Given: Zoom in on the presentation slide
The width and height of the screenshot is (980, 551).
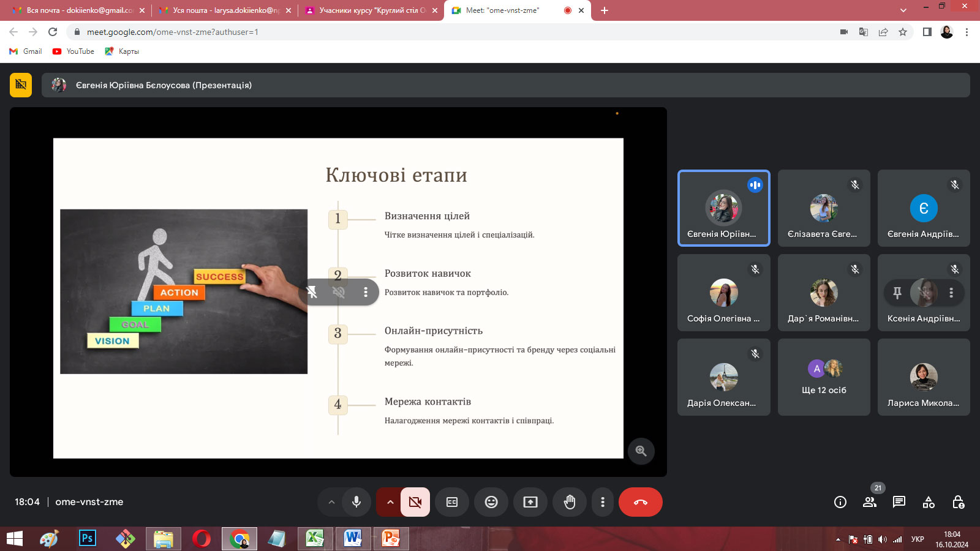Looking at the screenshot, I should pyautogui.click(x=641, y=451).
